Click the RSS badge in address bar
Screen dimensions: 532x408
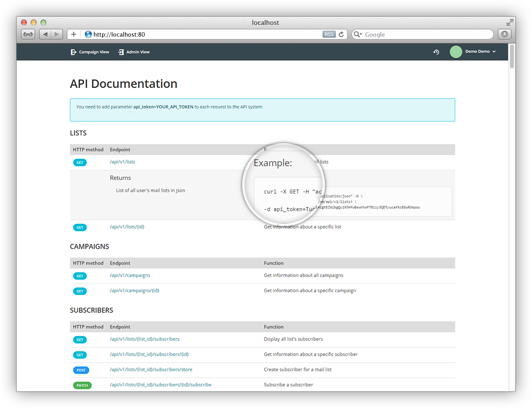point(329,34)
